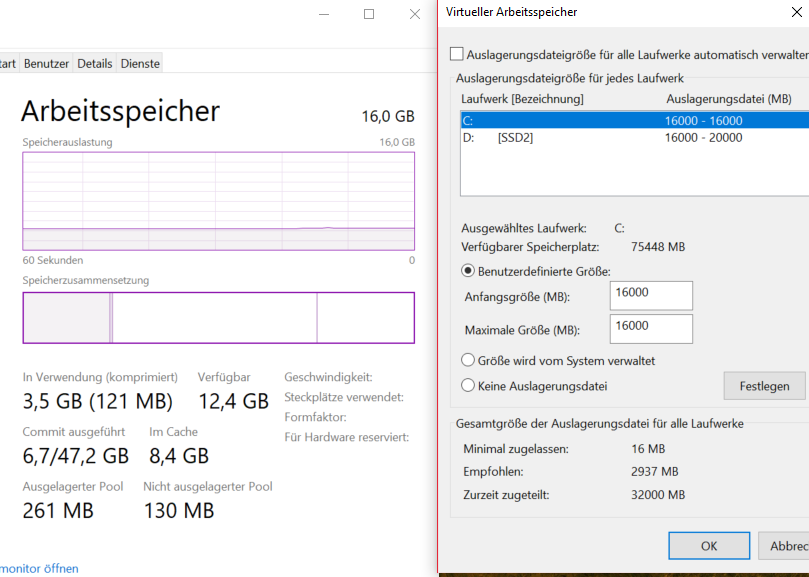Minimize the Task Manager window

point(323,14)
